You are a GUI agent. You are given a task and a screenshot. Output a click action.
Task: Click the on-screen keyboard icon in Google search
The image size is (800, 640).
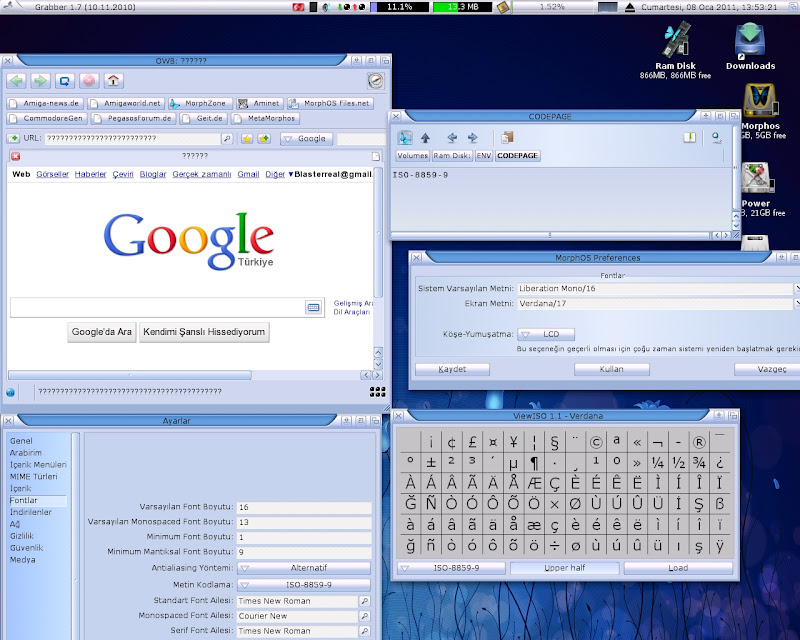[313, 307]
